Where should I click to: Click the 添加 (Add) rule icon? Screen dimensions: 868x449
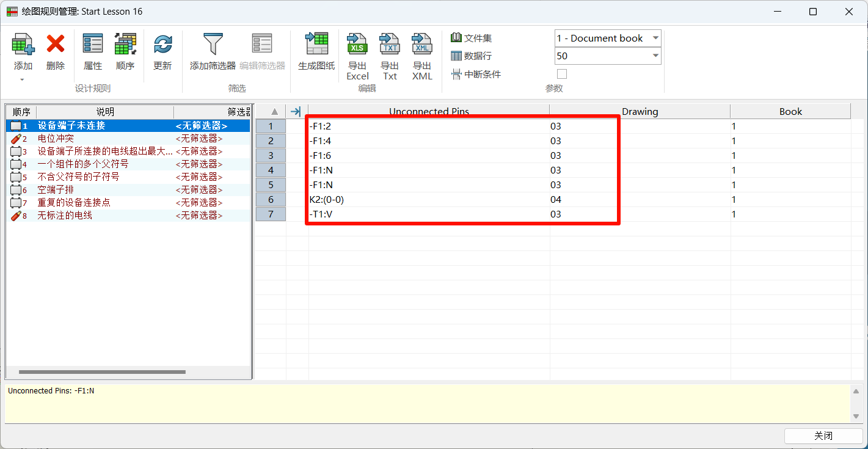point(23,45)
